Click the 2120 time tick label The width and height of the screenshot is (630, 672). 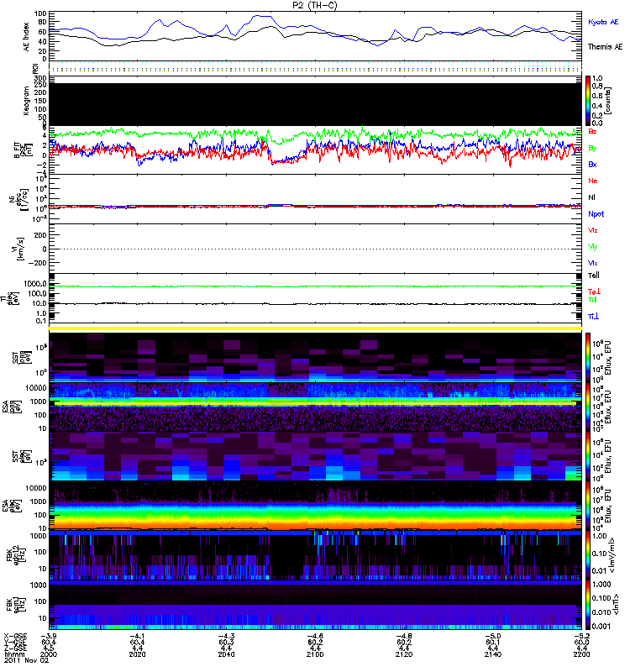pyautogui.click(x=404, y=654)
